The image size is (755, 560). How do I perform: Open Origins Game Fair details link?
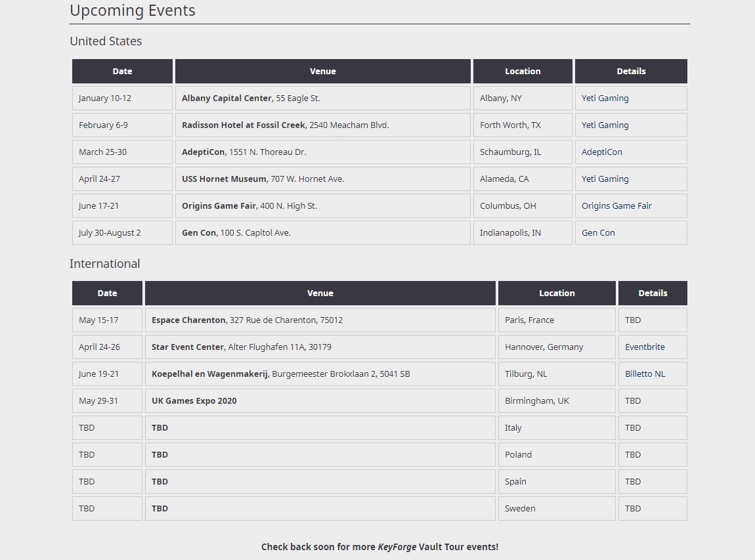click(x=616, y=206)
